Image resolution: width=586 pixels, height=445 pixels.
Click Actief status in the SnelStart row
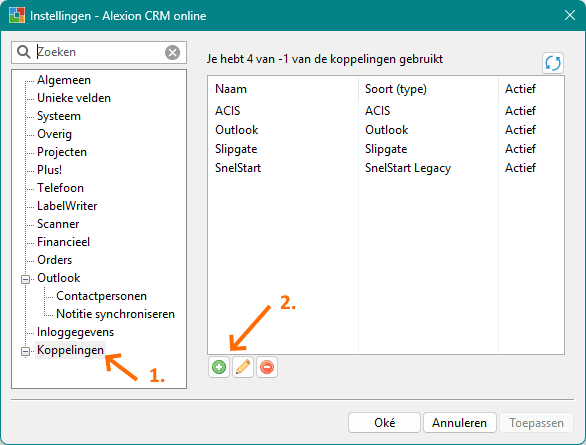520,168
